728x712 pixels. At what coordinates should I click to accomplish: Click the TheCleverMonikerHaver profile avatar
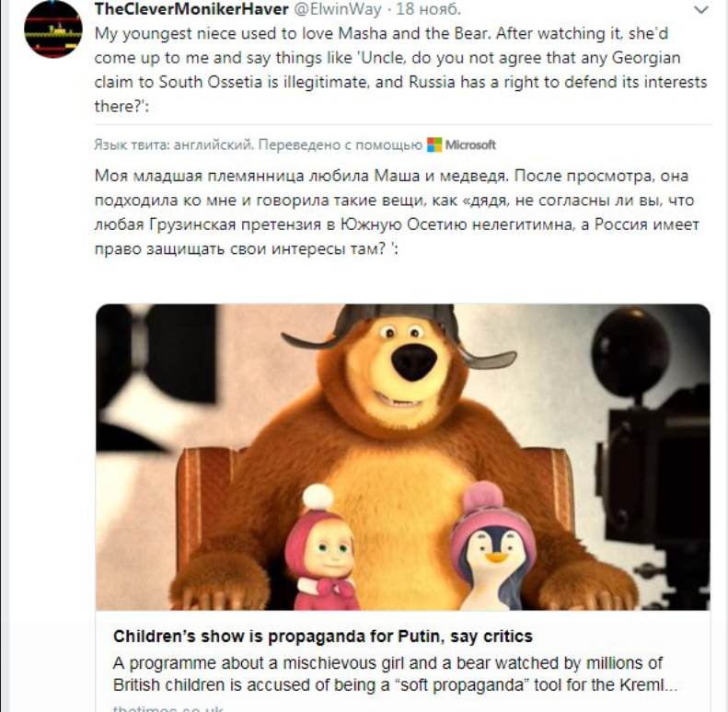tap(52, 29)
